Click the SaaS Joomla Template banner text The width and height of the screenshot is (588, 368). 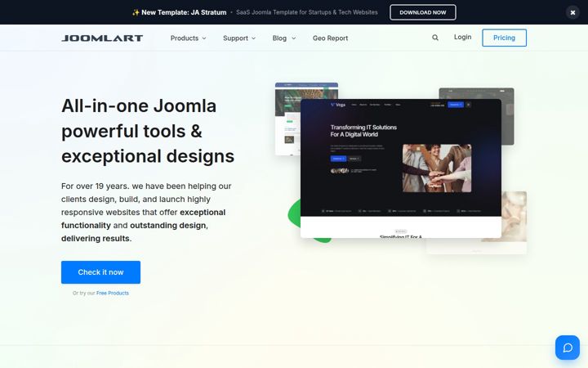point(307,12)
